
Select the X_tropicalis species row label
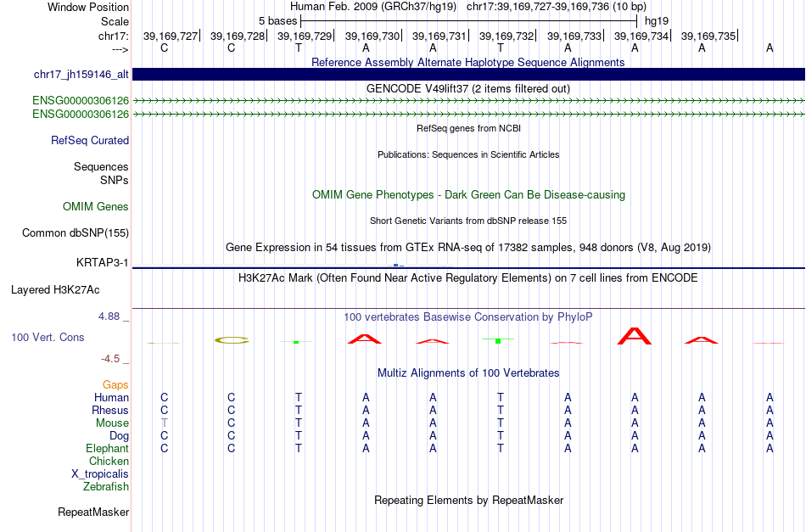[x=100, y=474]
